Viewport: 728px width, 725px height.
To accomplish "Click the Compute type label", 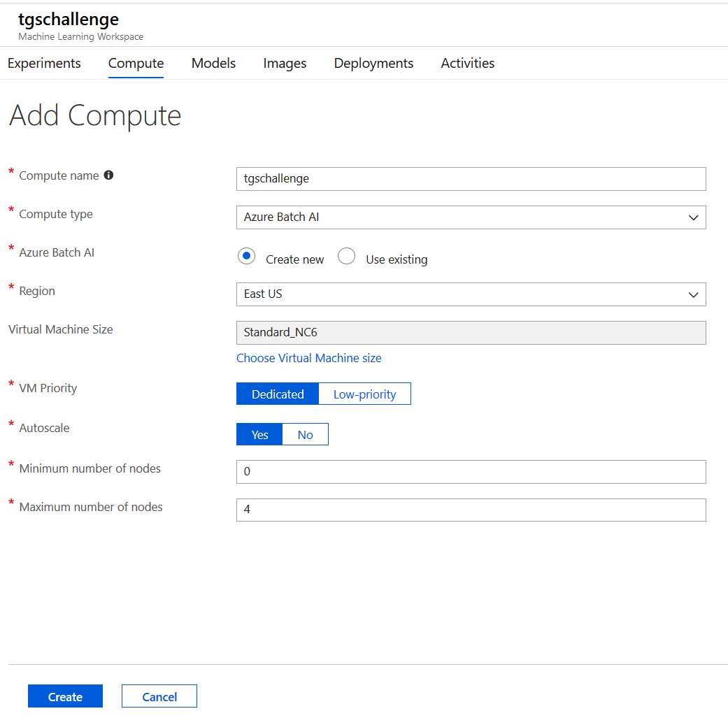I will click(x=56, y=214).
